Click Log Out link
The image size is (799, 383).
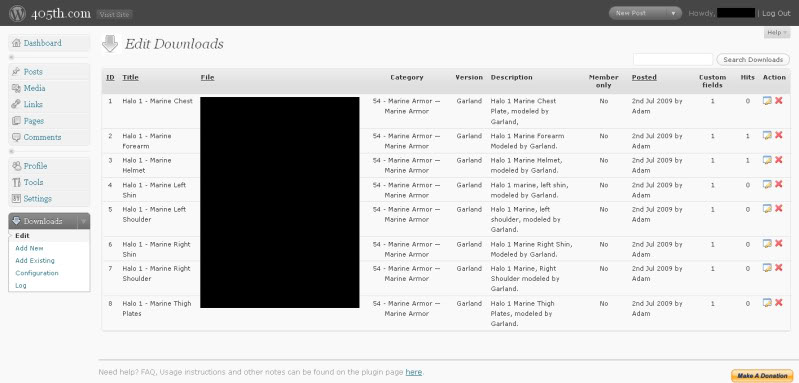(x=776, y=13)
